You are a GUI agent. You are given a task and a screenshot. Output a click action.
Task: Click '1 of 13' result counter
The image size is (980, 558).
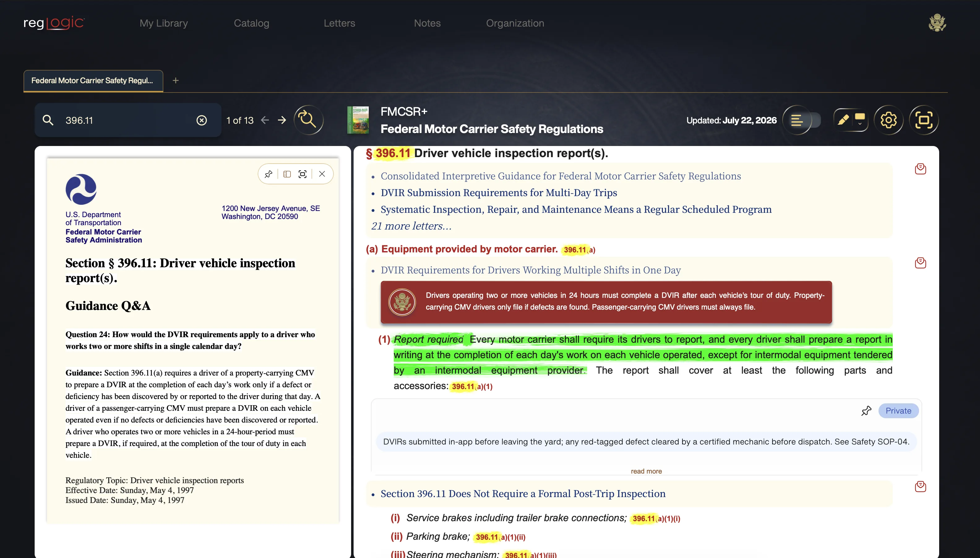[240, 120]
